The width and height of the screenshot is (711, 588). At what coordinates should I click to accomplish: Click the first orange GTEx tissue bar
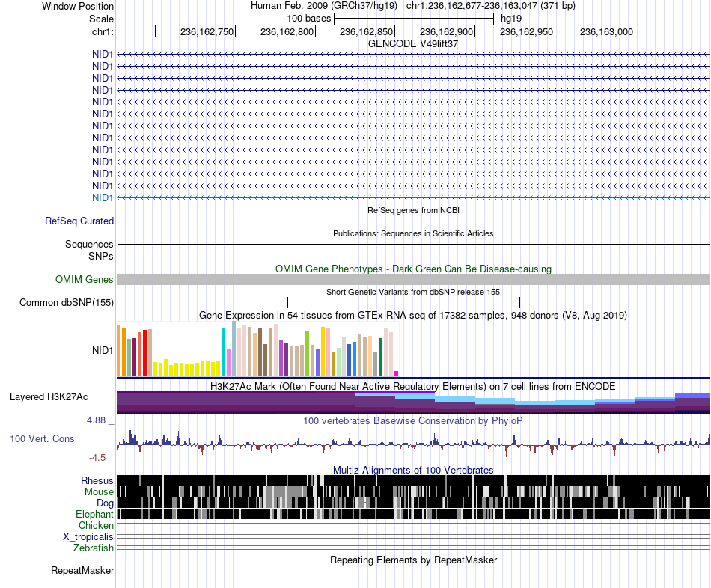tap(119, 351)
